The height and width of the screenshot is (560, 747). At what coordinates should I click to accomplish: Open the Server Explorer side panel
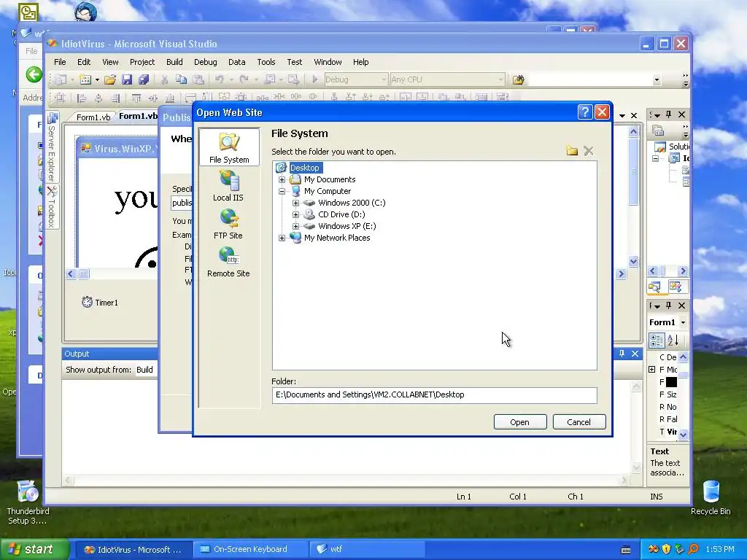52,147
